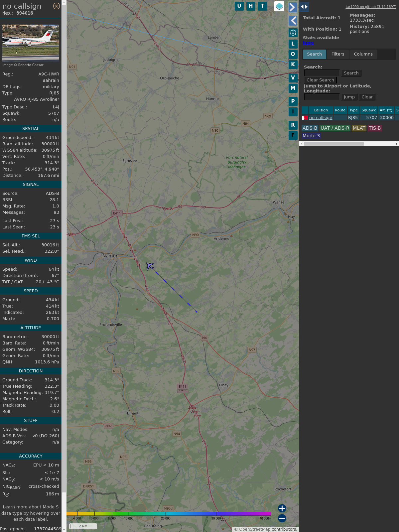Toggle the TIS-B source legend
Viewport: 399px width, 532px height.
coord(374,128)
